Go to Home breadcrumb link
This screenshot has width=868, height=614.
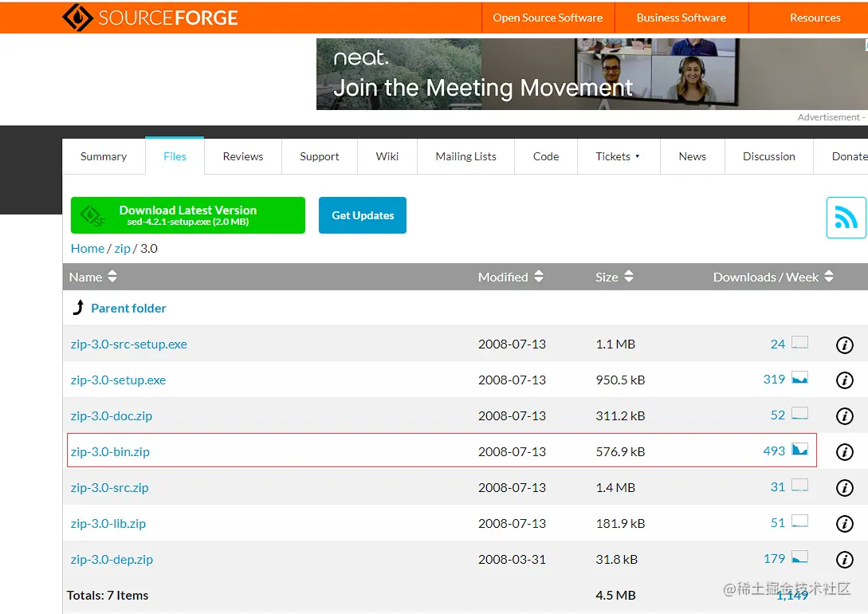pyautogui.click(x=88, y=249)
